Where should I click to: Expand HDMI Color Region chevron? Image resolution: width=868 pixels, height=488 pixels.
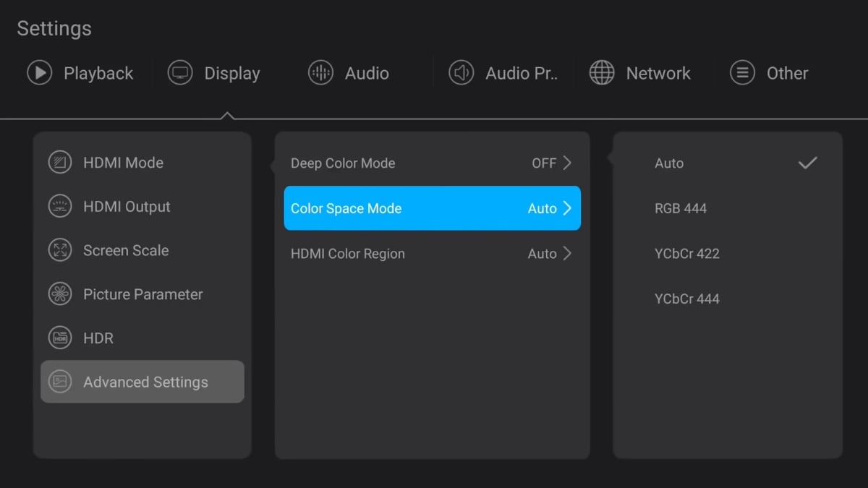(x=567, y=254)
